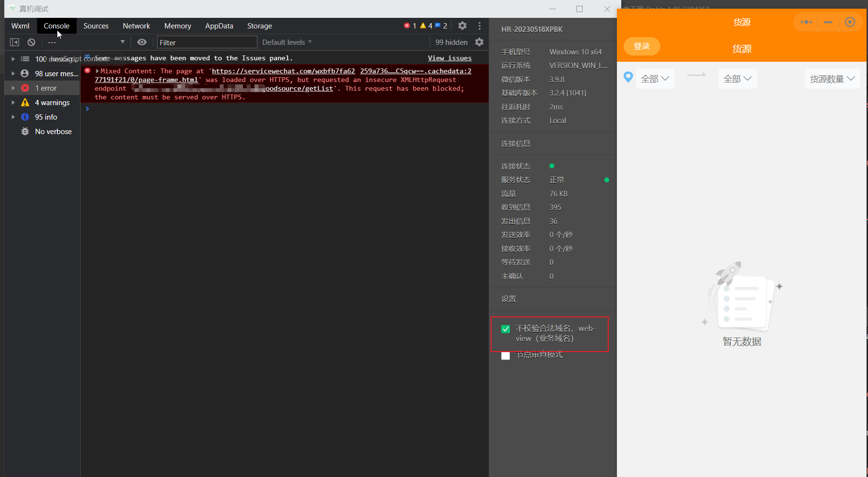Minimize the 真机调试 window
The height and width of the screenshot is (477, 868).
[x=552, y=9]
